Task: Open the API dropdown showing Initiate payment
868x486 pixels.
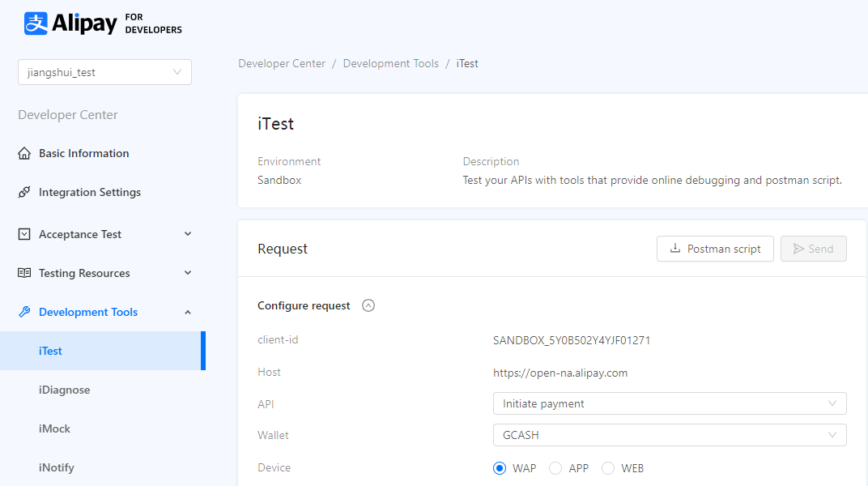Action: [x=669, y=403]
